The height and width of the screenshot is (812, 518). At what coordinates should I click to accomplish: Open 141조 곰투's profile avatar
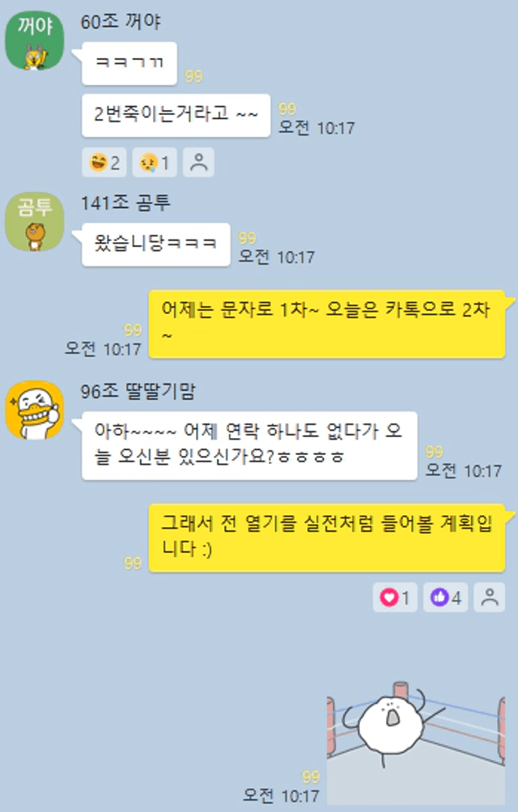point(34,222)
